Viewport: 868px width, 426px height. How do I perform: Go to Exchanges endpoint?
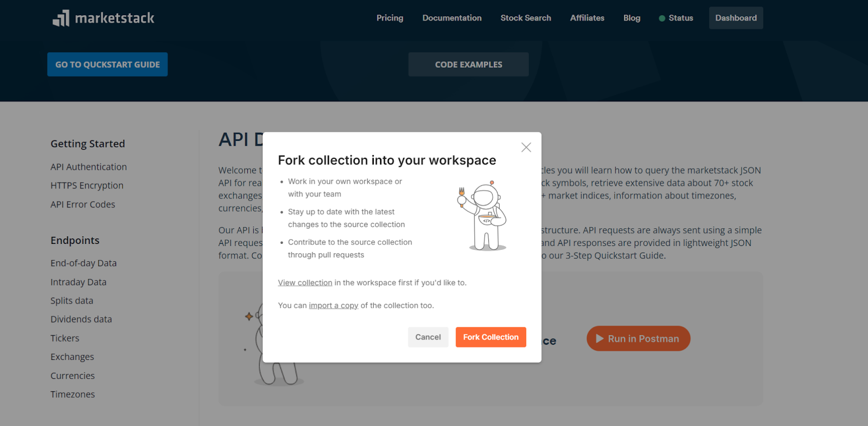tap(72, 357)
